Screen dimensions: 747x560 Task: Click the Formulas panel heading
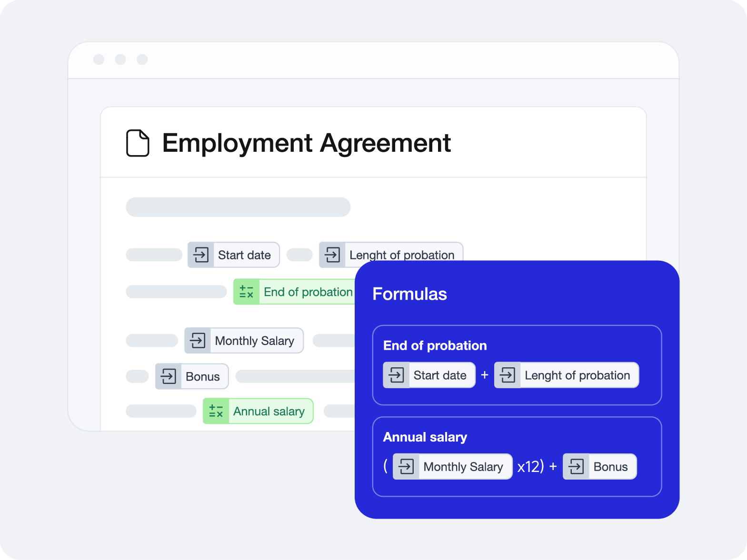(409, 294)
